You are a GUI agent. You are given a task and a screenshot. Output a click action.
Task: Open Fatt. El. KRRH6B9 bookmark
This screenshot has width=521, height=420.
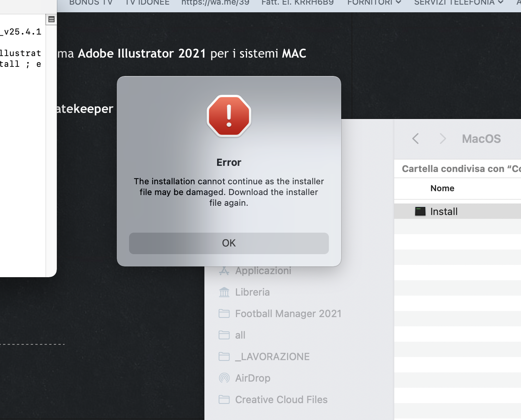point(297,2)
